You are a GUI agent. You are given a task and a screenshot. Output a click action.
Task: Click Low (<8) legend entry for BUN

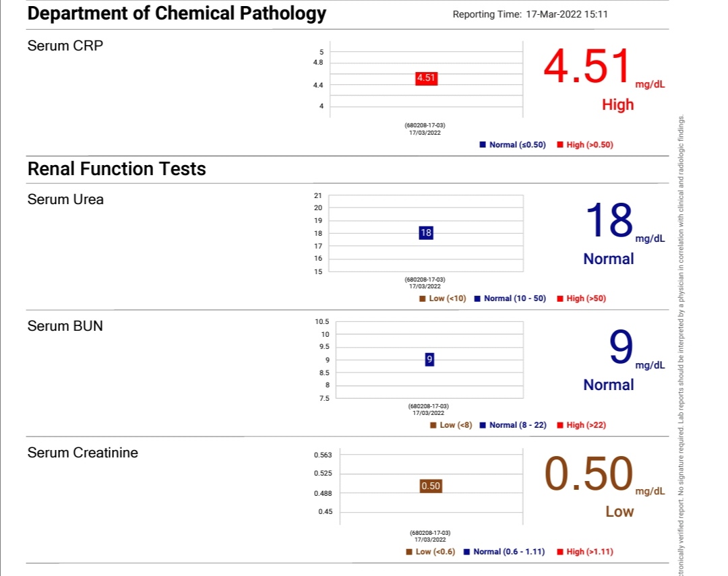pos(451,425)
